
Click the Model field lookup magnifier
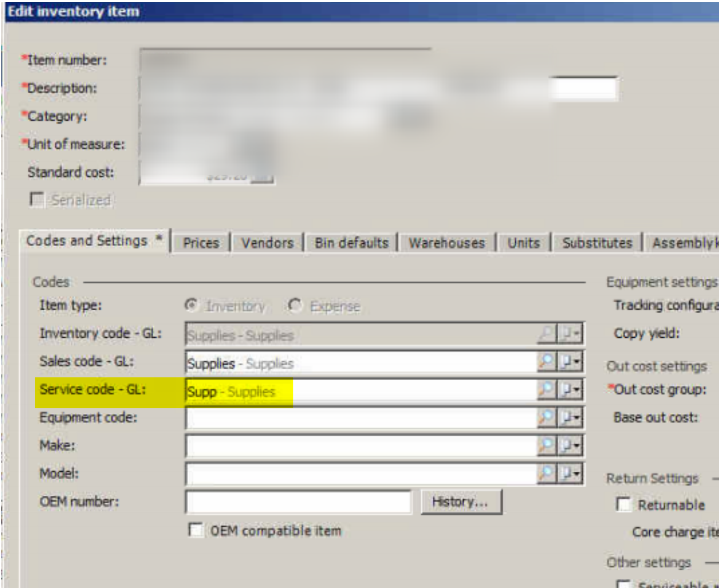click(x=546, y=473)
